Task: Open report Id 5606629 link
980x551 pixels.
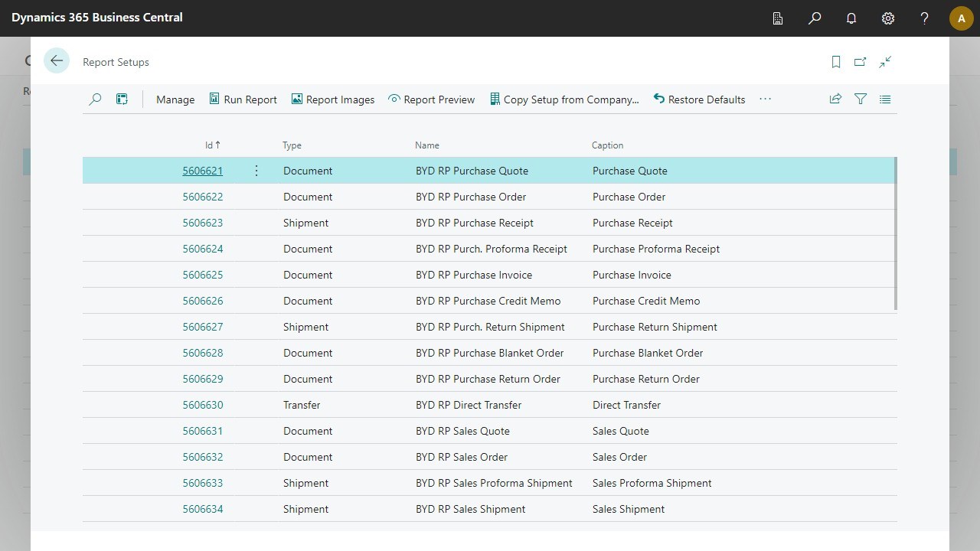Action: tap(202, 379)
